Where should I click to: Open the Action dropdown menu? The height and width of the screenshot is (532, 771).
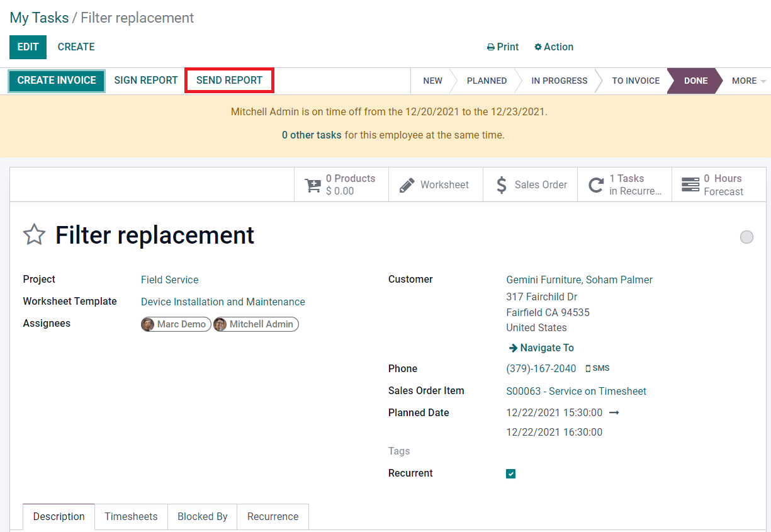554,47
